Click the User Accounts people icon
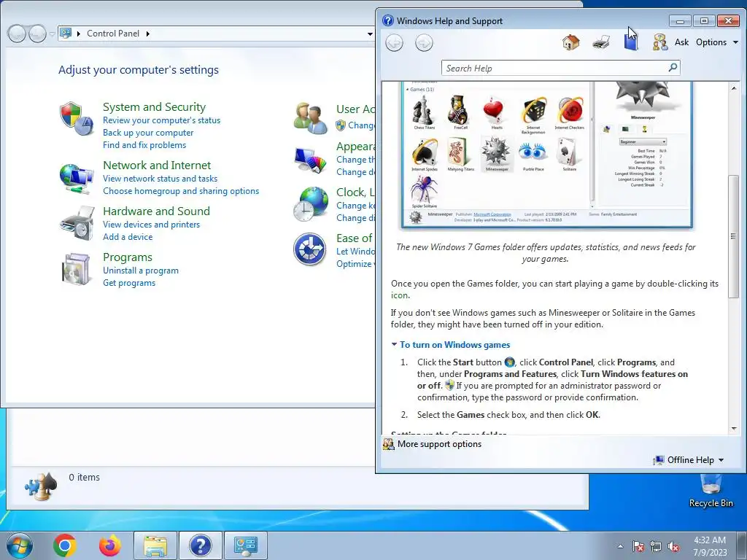 coord(310,117)
